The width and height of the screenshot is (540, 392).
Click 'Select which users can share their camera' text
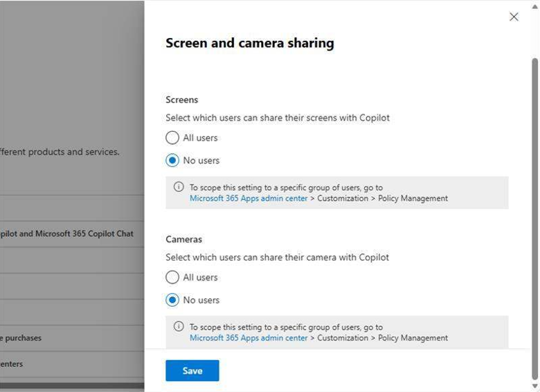(x=277, y=258)
